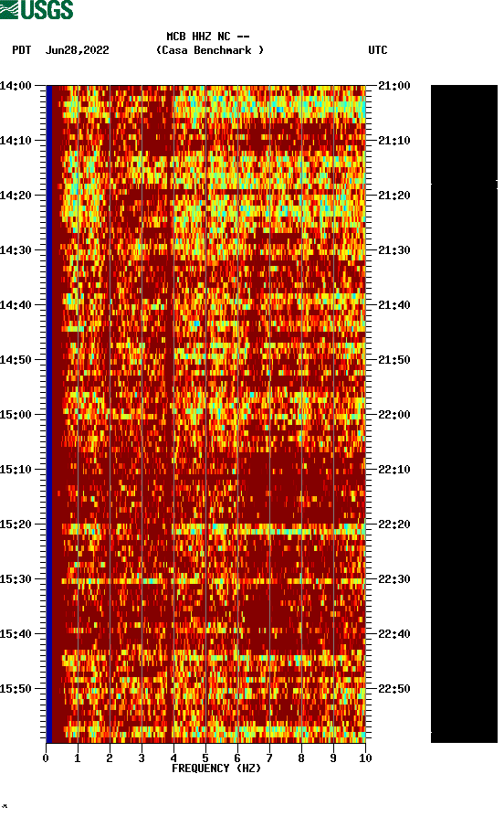Click the '14:00' PDT time label
The height and width of the screenshot is (816, 504).
(x=16, y=86)
